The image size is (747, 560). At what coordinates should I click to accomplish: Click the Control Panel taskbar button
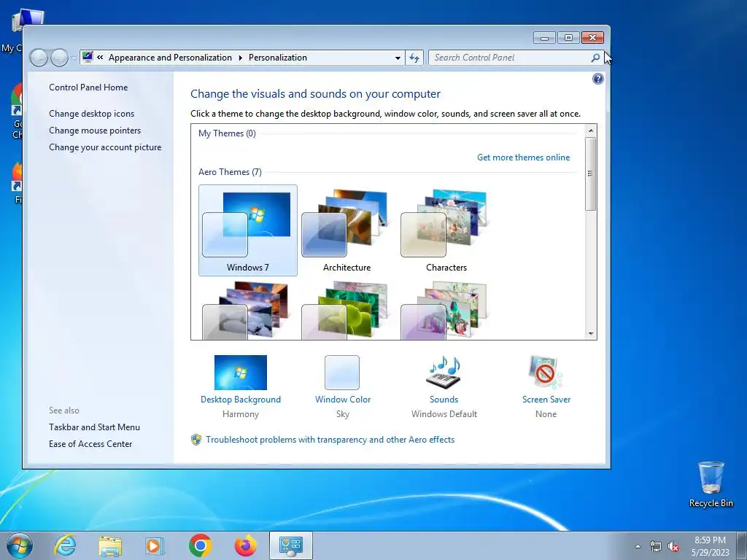[291, 545]
